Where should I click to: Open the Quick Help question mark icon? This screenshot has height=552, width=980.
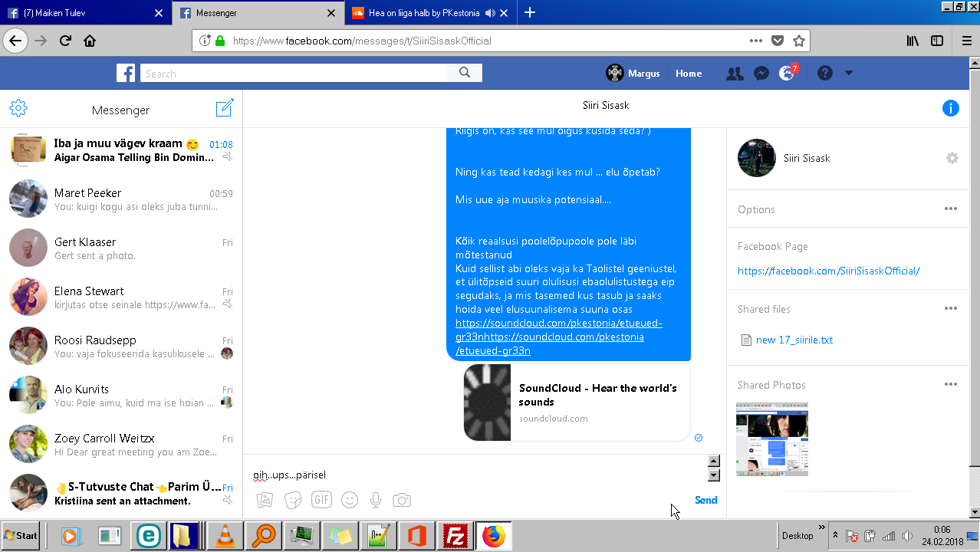click(x=825, y=73)
